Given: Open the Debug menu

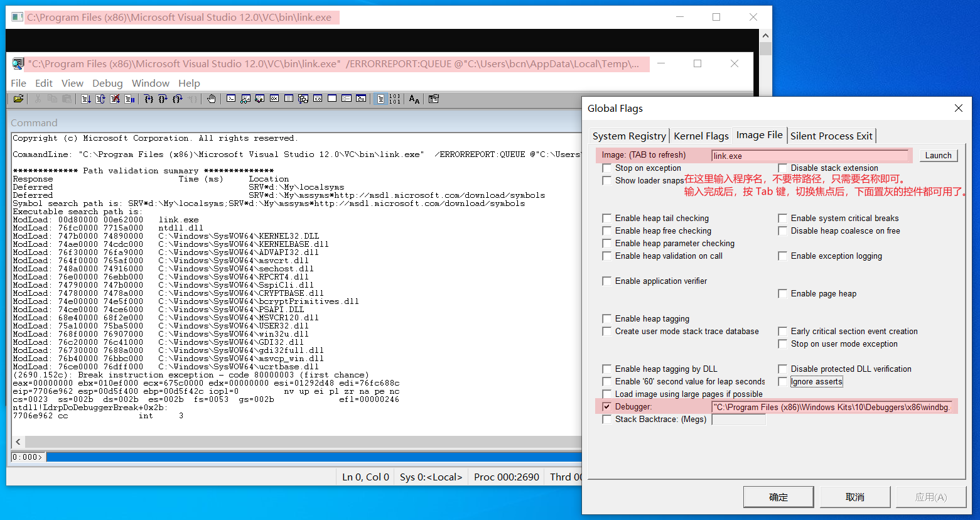Looking at the screenshot, I should coord(107,83).
